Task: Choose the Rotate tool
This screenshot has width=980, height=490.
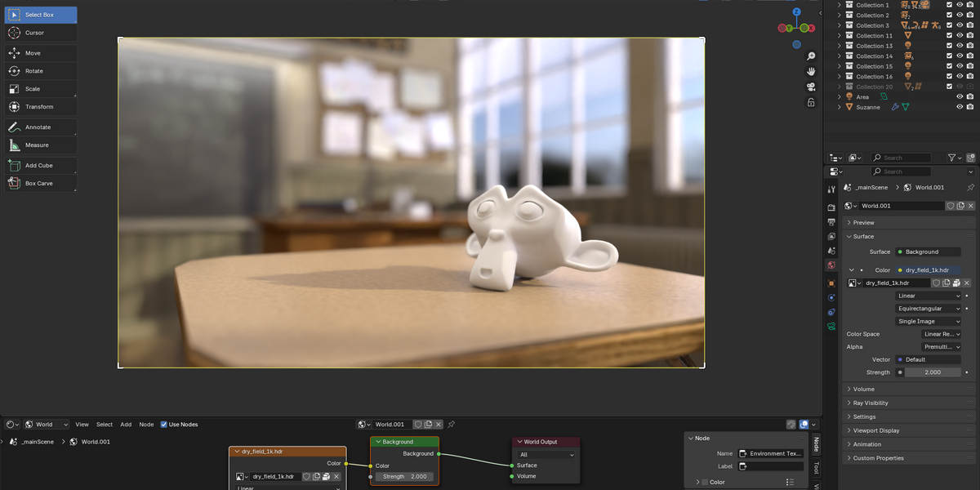Action: [41, 71]
